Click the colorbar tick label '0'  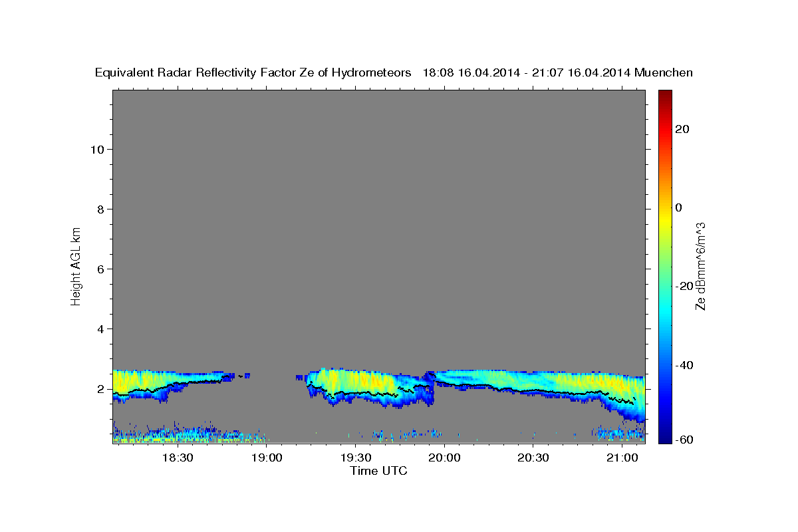click(678, 207)
